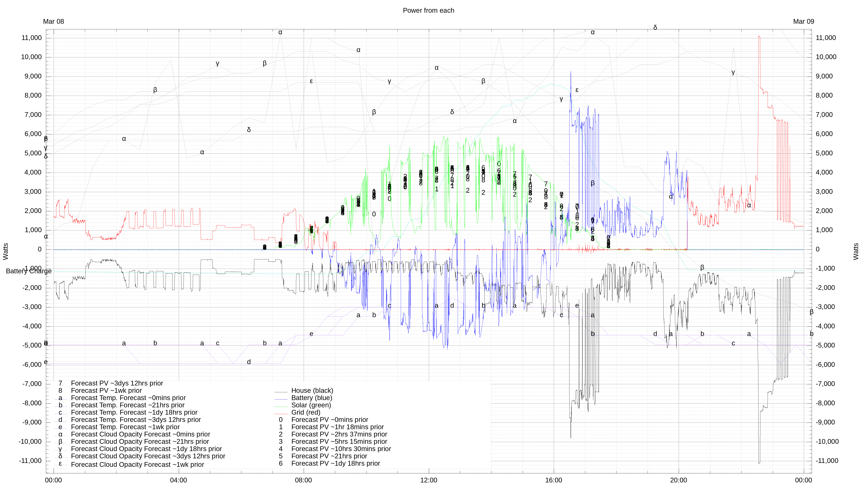Click the left-axis '-11,000' tick label
This screenshot has width=868, height=488.
30,461
